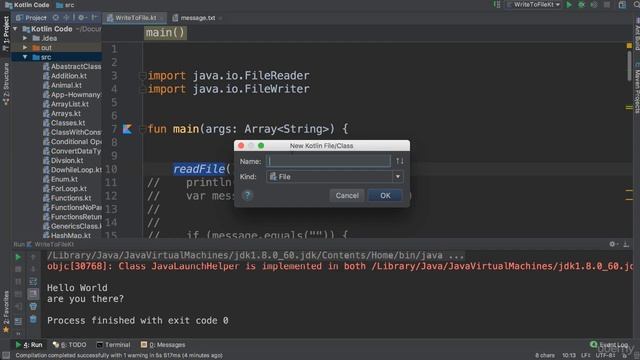
Task: Click the main() breadcrumb
Action: point(165,33)
